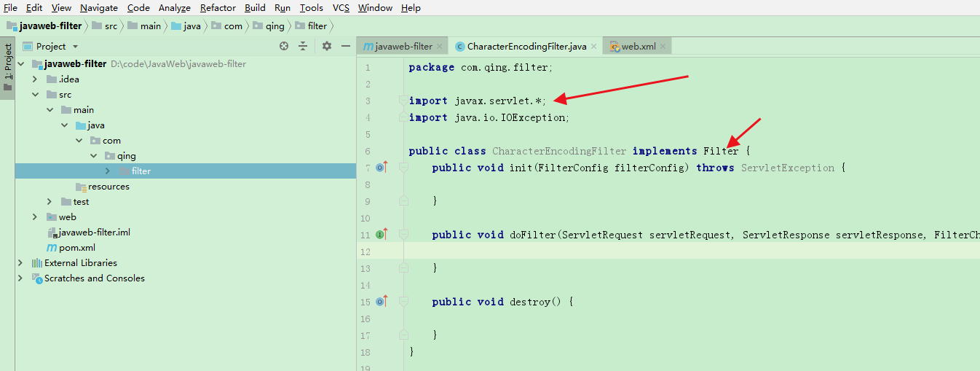The height and width of the screenshot is (371, 980).
Task: Open the Navigate menu
Action: coord(99,8)
